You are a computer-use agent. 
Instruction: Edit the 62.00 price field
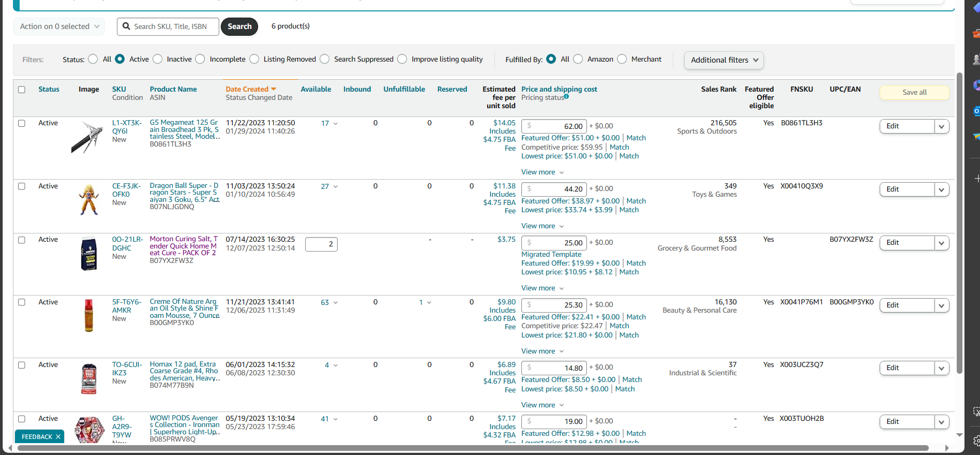click(554, 126)
